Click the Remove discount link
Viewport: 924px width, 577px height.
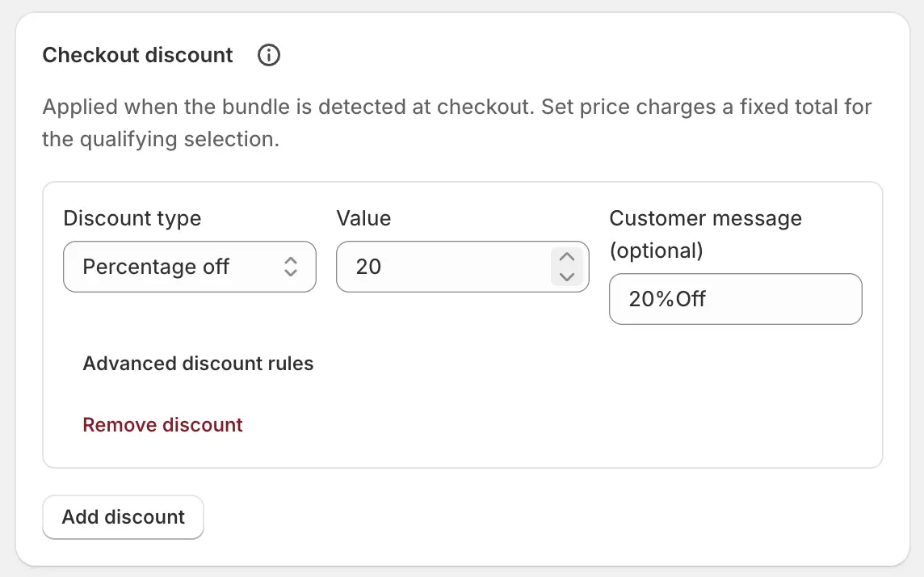pos(162,425)
